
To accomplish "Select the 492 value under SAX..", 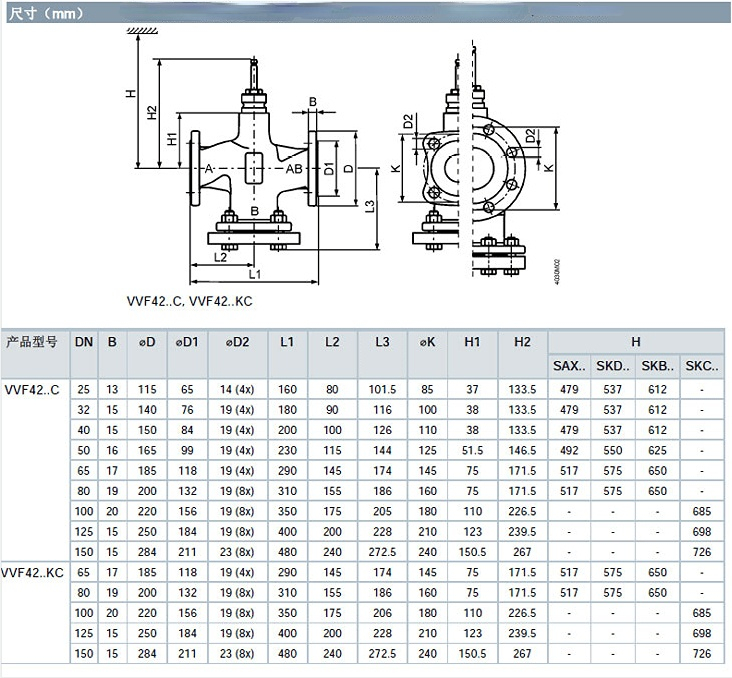I will pos(570,451).
